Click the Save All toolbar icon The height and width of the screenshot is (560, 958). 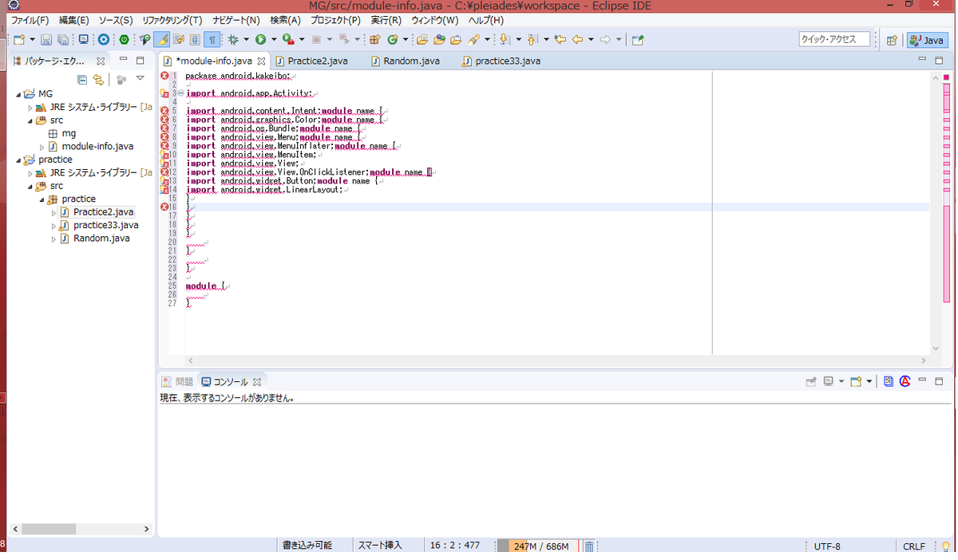(61, 39)
